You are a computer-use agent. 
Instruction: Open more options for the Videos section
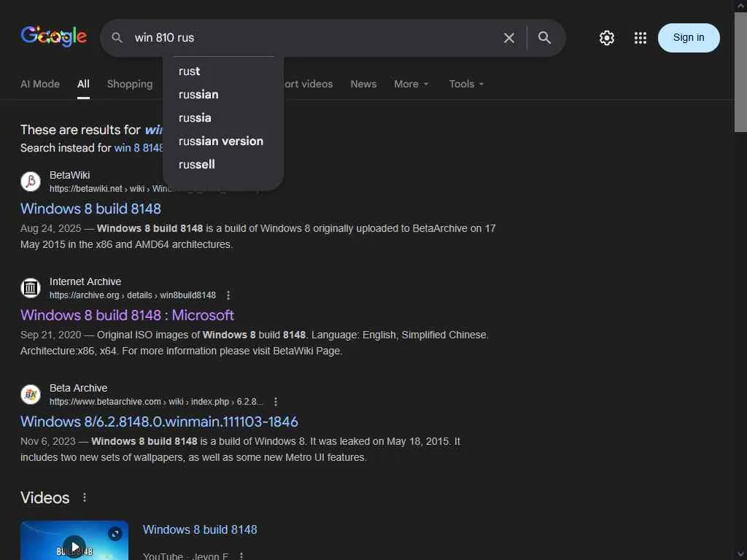[85, 497]
